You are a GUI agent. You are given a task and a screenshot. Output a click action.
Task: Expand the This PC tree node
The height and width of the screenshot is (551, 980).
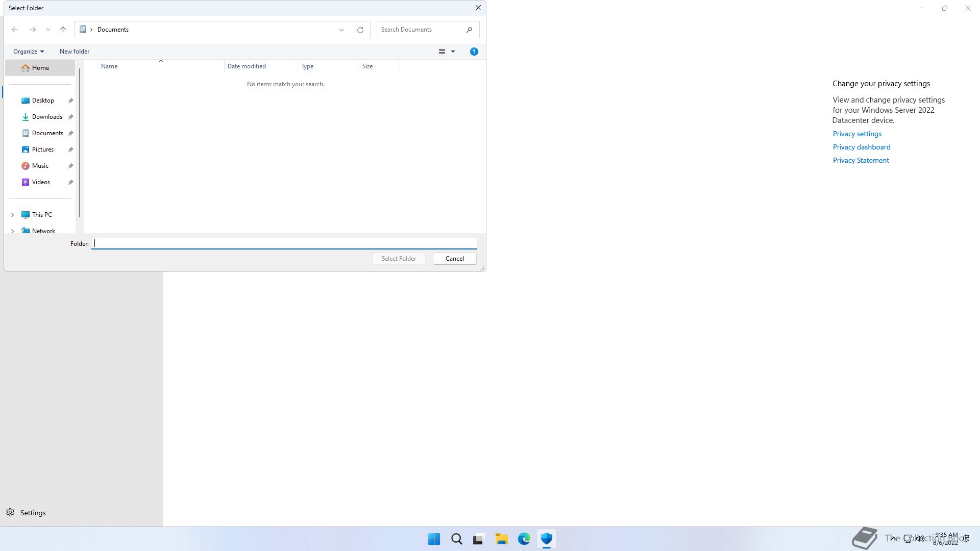13,215
